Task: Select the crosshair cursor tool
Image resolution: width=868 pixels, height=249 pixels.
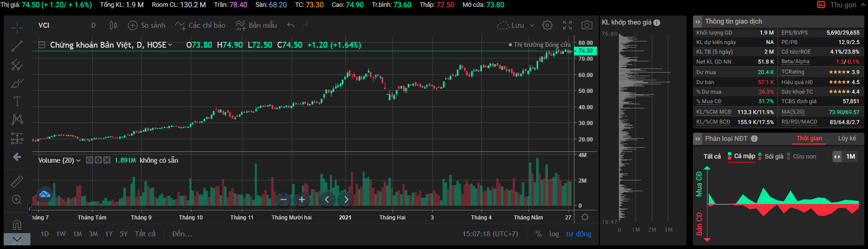Action: [x=17, y=28]
